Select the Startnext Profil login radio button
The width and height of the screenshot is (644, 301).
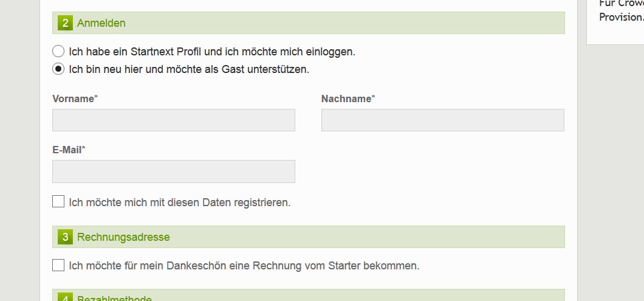click(x=58, y=51)
